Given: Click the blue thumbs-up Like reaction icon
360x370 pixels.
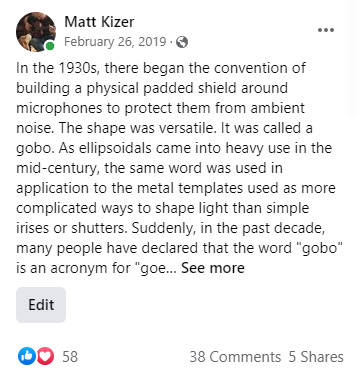Looking at the screenshot, I should 27,356.
